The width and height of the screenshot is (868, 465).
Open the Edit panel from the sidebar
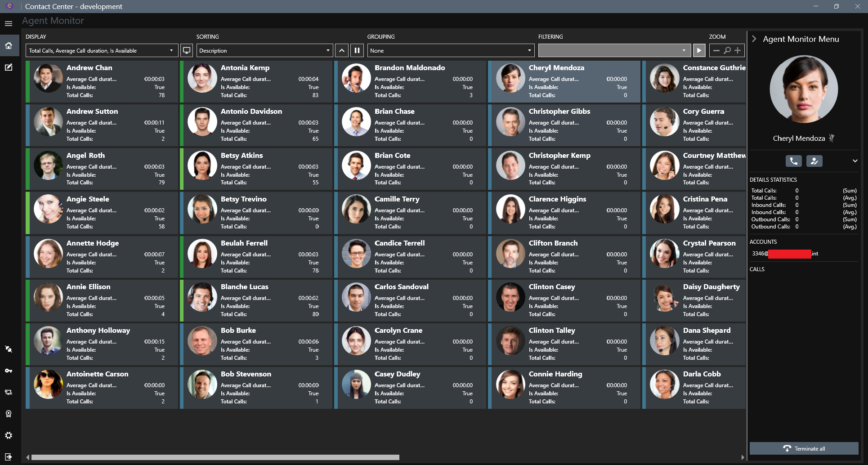[9, 67]
